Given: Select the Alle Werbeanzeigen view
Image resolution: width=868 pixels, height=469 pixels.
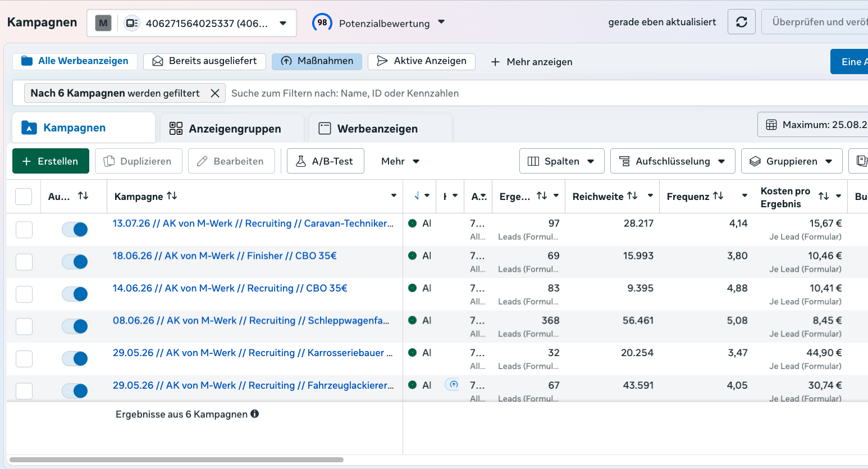Looking at the screenshot, I should [75, 61].
